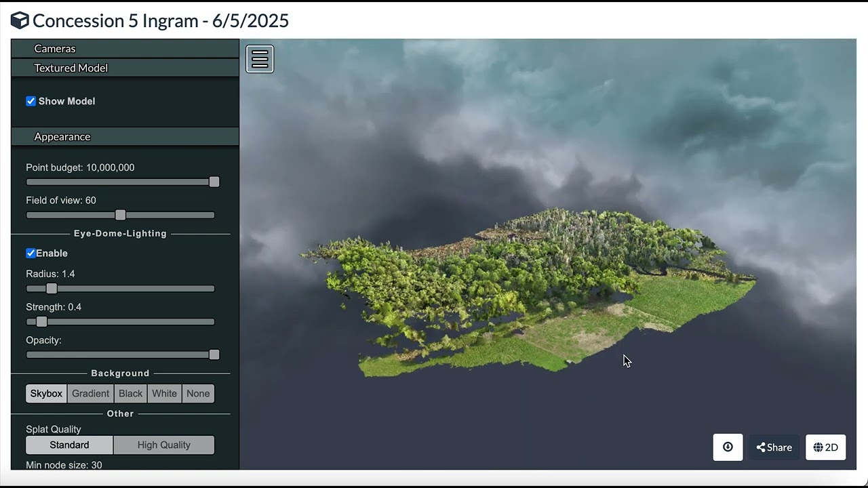Switch to 2D map view
Image resolution: width=868 pixels, height=488 pixels.
click(x=825, y=447)
